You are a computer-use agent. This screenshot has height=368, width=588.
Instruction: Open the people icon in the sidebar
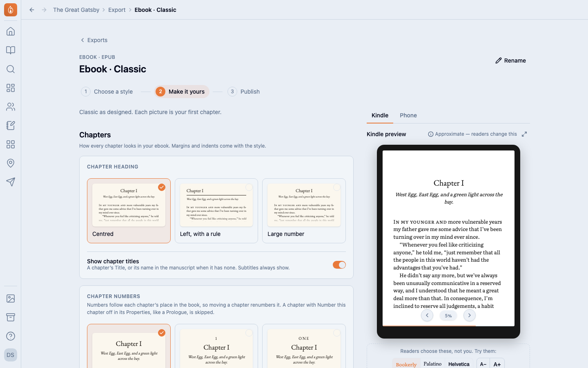tap(11, 107)
